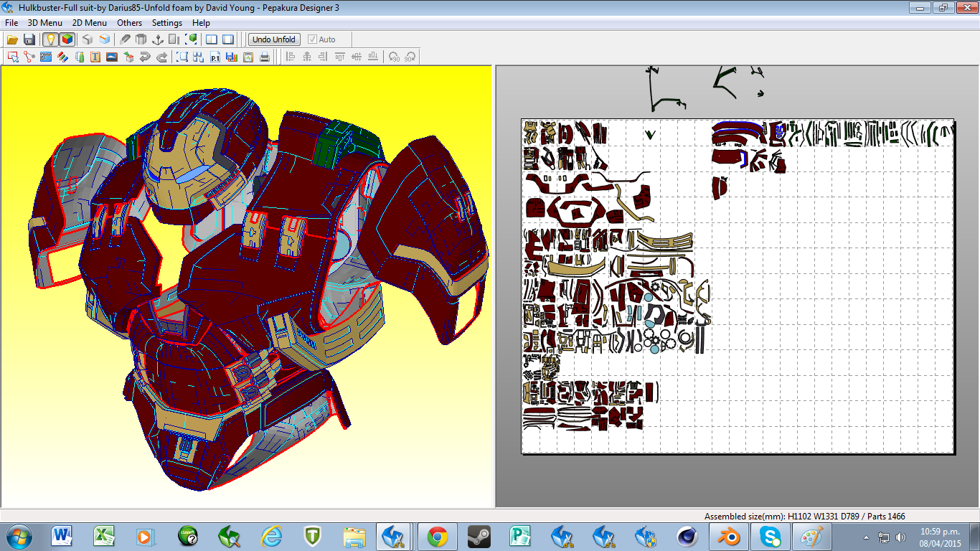Switch to single-pane window layout icon
This screenshot has width=980, height=551.
coord(228,39)
